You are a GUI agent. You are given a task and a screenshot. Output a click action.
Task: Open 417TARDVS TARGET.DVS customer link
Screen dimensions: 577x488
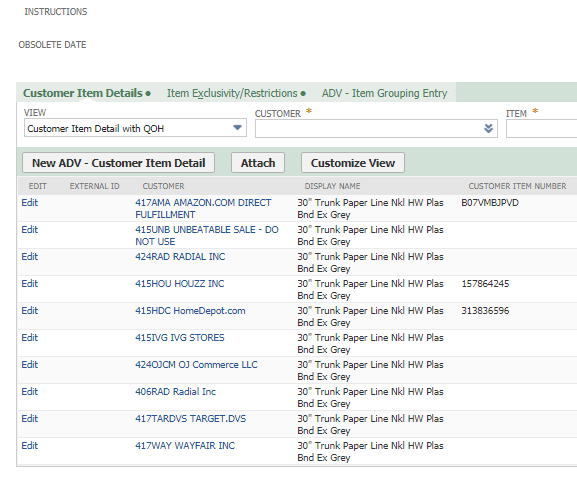[x=191, y=418]
